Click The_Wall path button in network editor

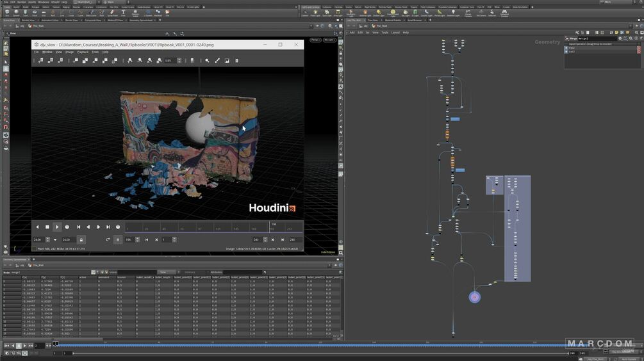click(379, 26)
